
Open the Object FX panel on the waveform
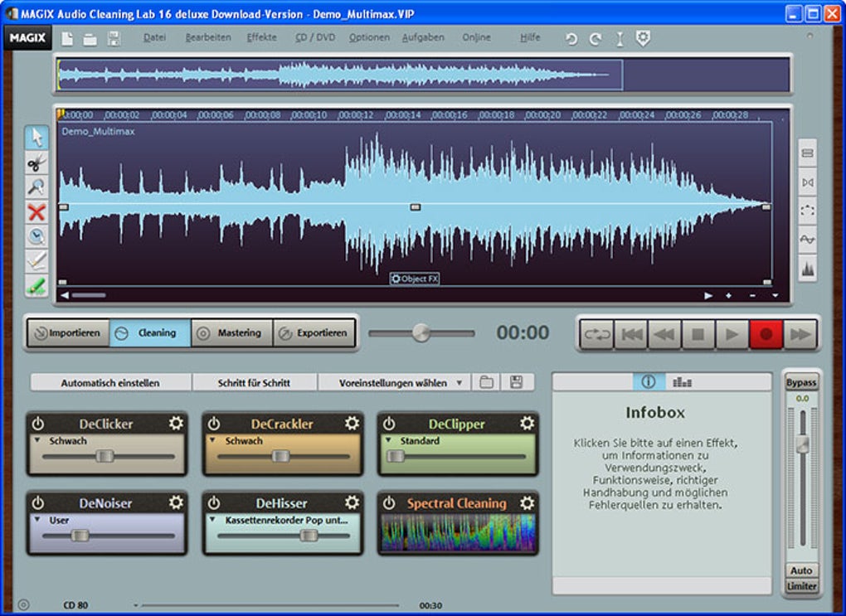(x=415, y=279)
